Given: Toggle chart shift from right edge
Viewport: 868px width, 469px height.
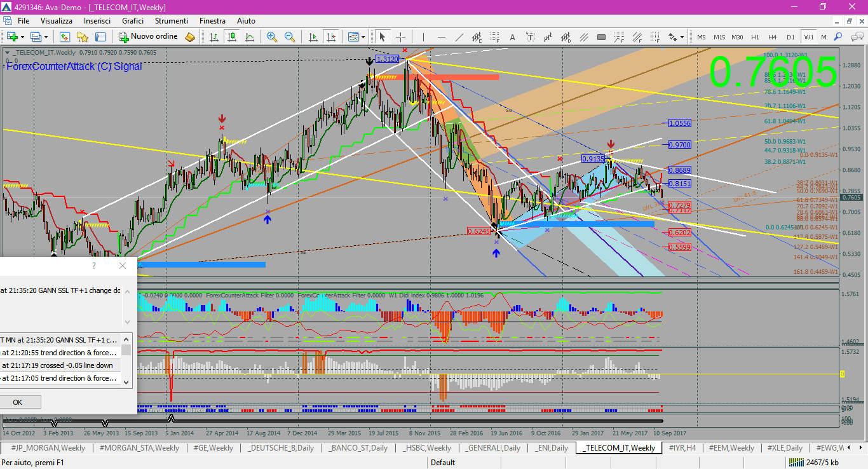Looking at the screenshot, I should (330, 37).
